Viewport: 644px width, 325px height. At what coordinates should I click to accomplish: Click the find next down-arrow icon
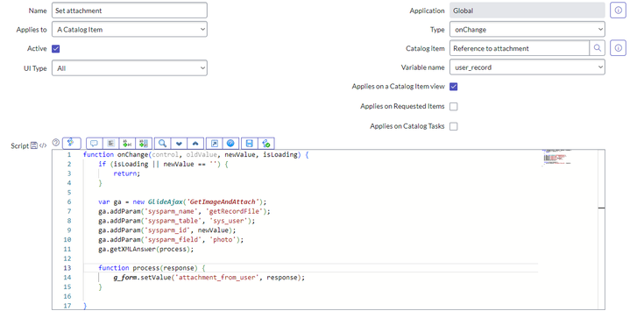point(179,143)
